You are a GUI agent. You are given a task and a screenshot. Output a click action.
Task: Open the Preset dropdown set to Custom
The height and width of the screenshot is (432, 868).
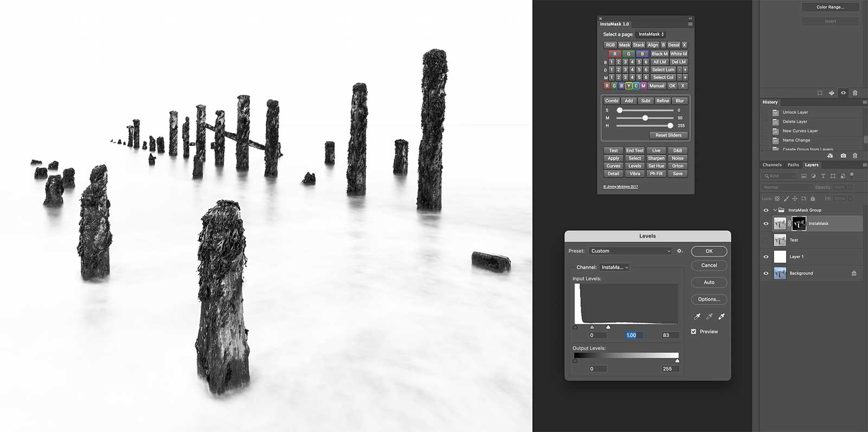pyautogui.click(x=630, y=251)
